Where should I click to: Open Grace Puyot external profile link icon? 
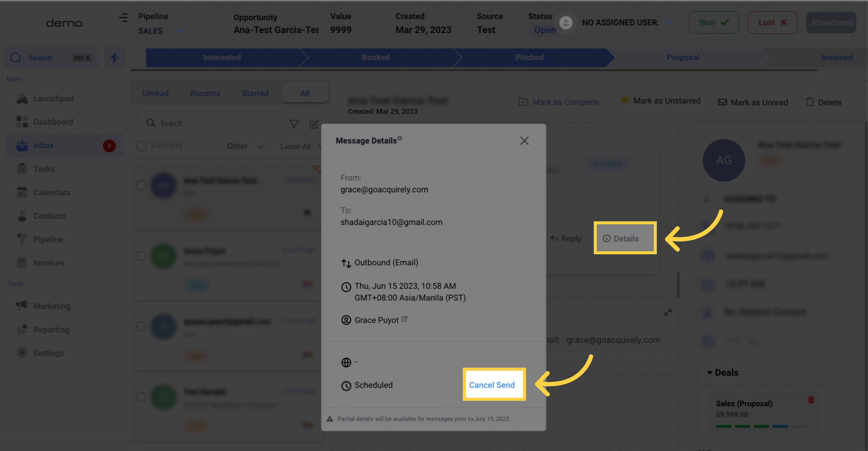[404, 319]
